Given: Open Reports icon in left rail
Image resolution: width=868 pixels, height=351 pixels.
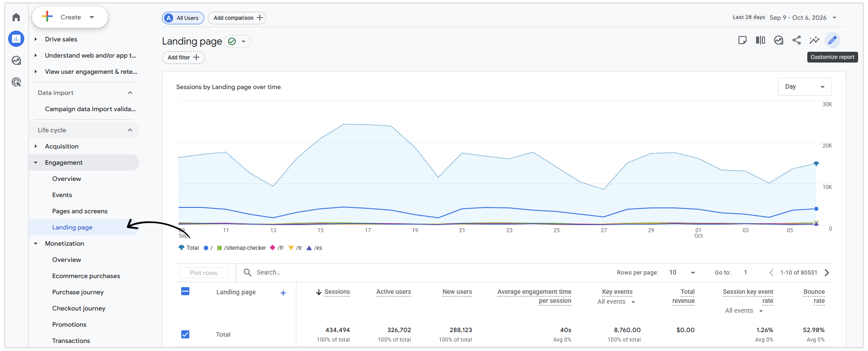Looking at the screenshot, I should pyautogui.click(x=16, y=39).
